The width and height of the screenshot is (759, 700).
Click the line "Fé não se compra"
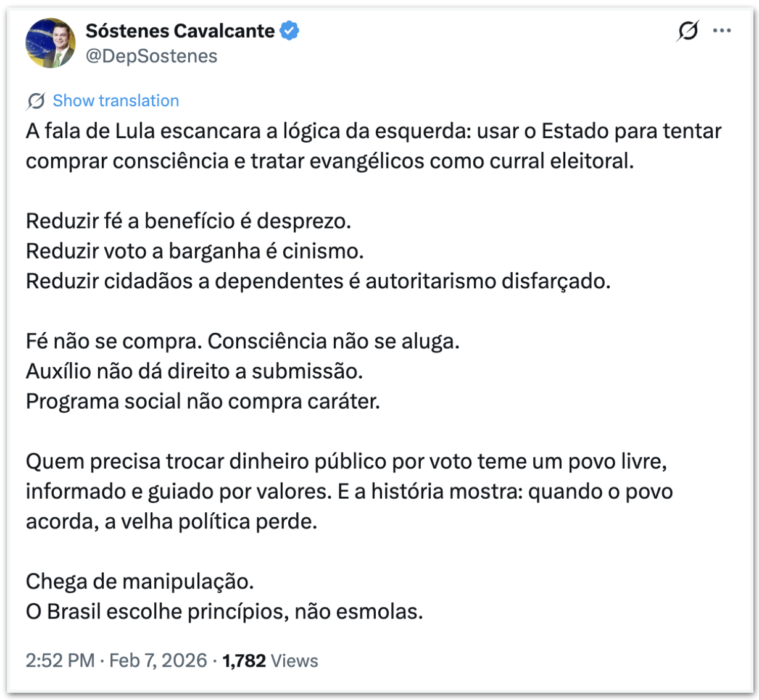(243, 341)
